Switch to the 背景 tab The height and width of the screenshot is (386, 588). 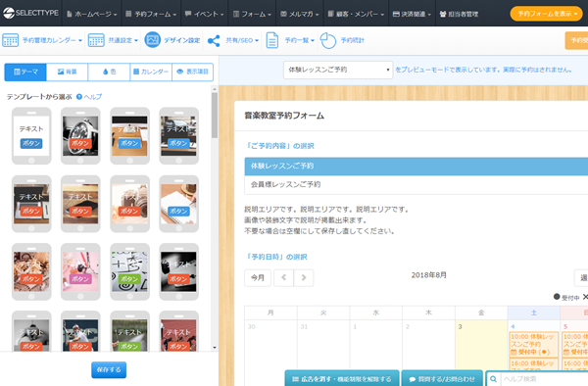coord(67,72)
